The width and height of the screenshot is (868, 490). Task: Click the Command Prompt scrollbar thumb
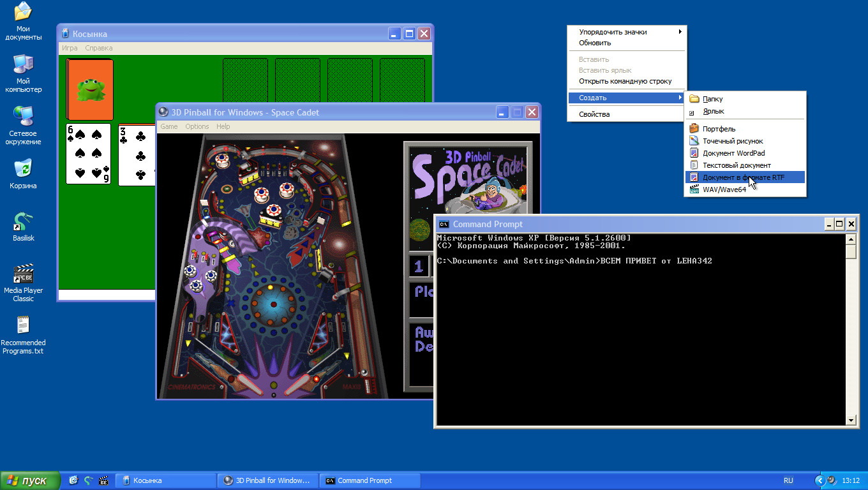pyautogui.click(x=851, y=252)
